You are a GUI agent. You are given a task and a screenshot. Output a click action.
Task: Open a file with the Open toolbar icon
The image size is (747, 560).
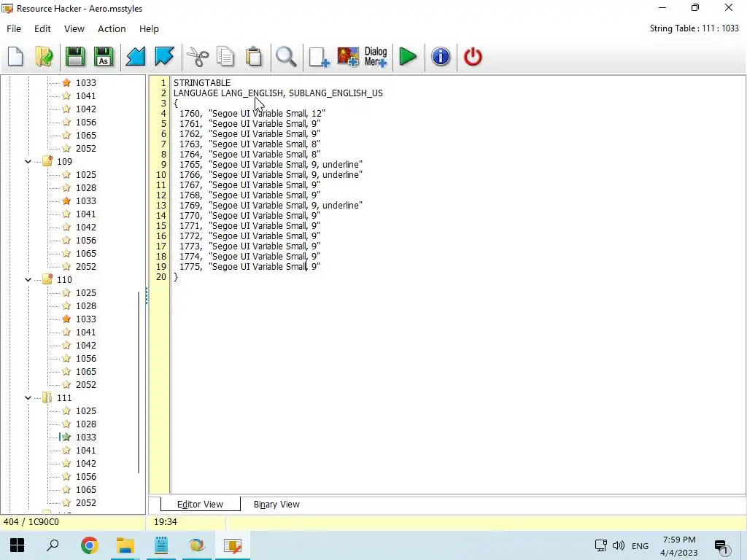pos(44,57)
